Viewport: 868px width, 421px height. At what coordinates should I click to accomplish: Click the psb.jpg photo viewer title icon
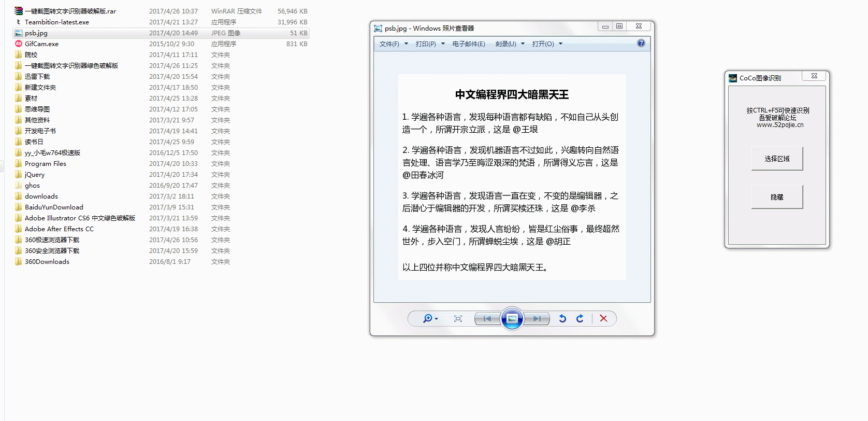[378, 29]
